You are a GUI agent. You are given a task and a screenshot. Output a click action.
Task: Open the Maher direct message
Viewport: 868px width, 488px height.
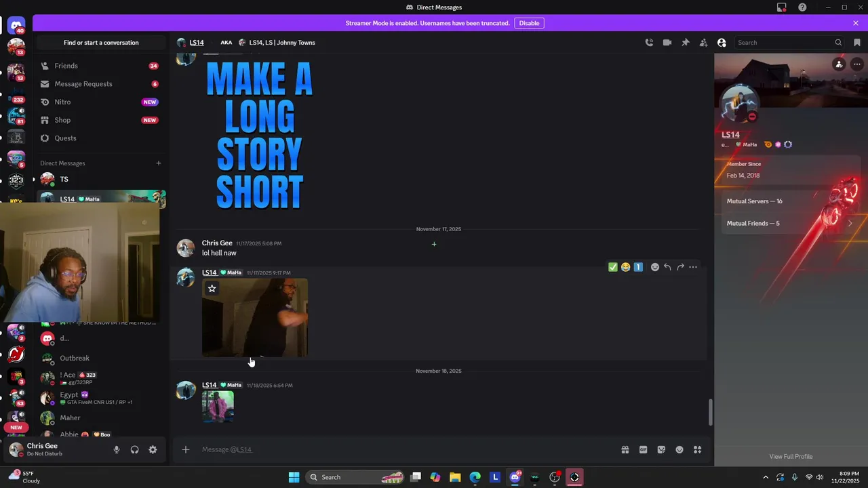(x=100, y=418)
